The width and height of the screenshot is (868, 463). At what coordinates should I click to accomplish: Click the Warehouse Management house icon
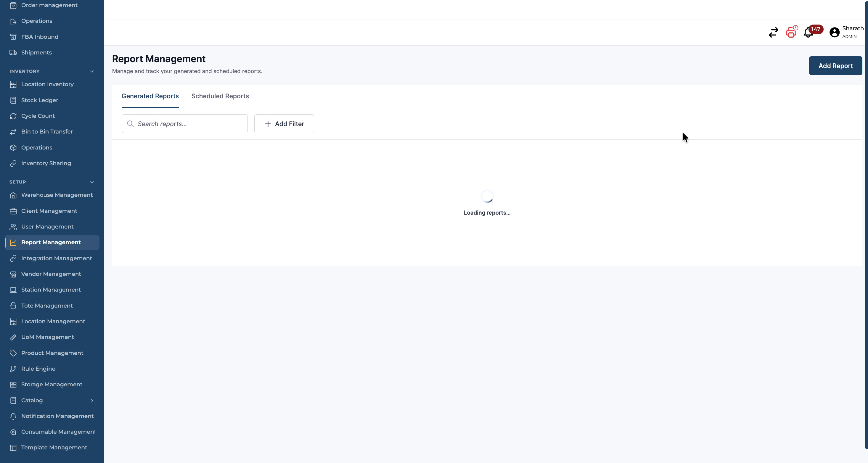[13, 195]
